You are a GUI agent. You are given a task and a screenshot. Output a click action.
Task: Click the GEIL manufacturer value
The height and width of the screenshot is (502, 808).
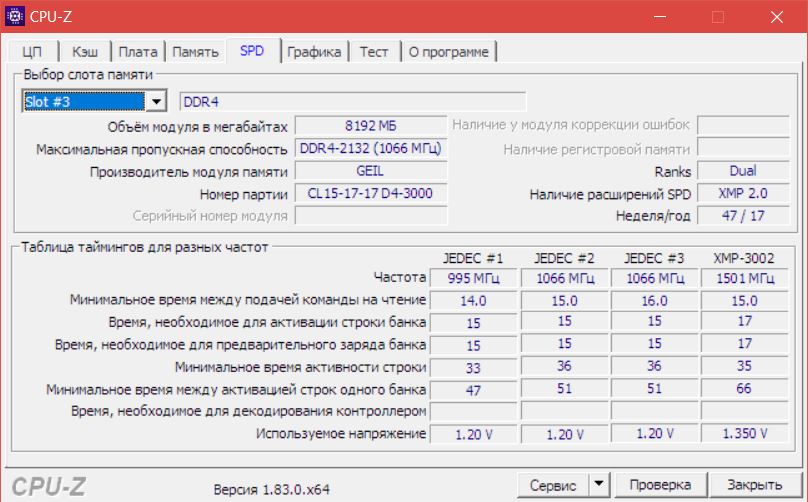371,171
